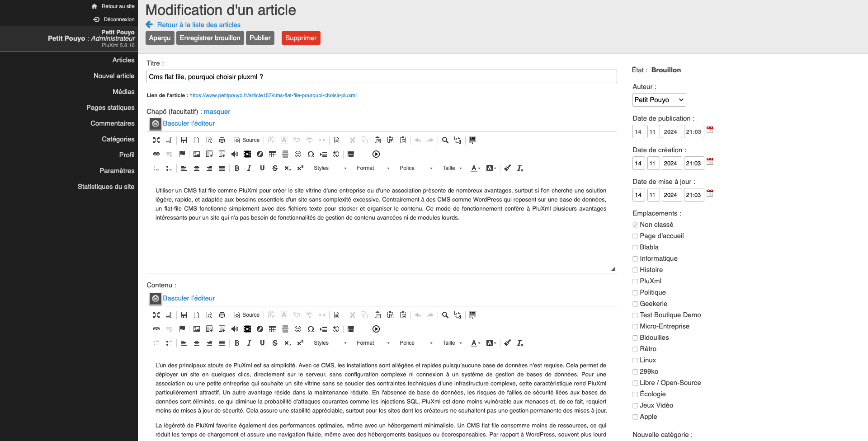Open Format dropdown in Chapô editor

(x=373, y=168)
